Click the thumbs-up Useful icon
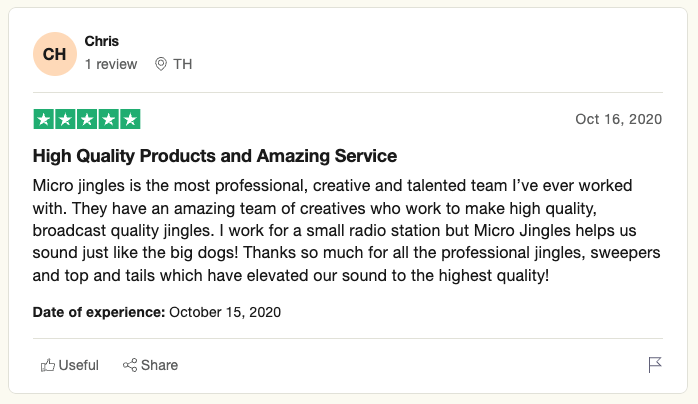The width and height of the screenshot is (698, 404). point(48,365)
